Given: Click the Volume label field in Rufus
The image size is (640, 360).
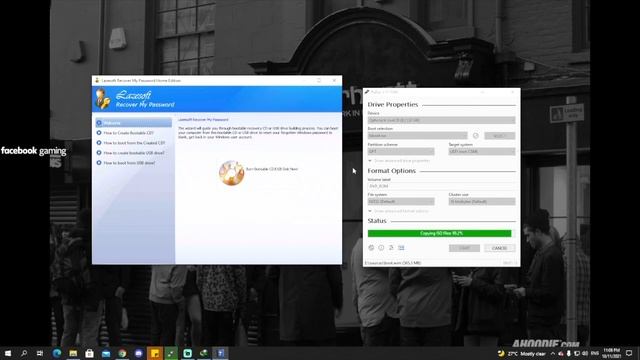Looking at the screenshot, I should [441, 186].
